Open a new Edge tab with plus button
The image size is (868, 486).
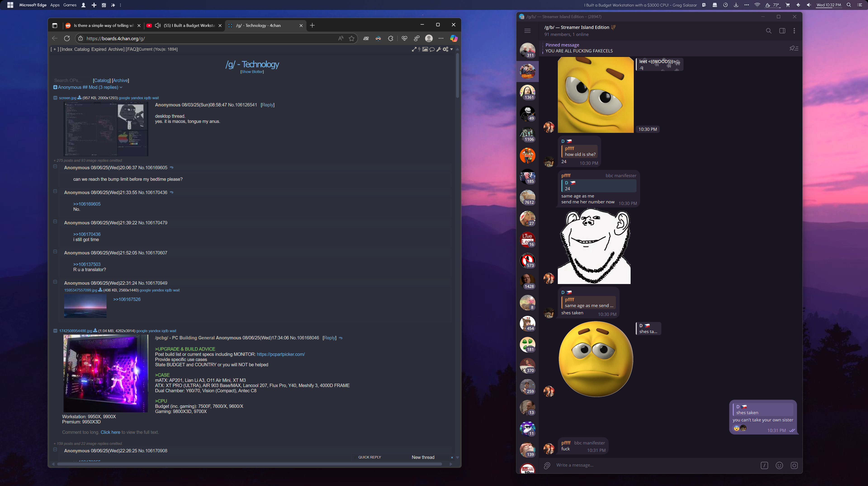[312, 25]
